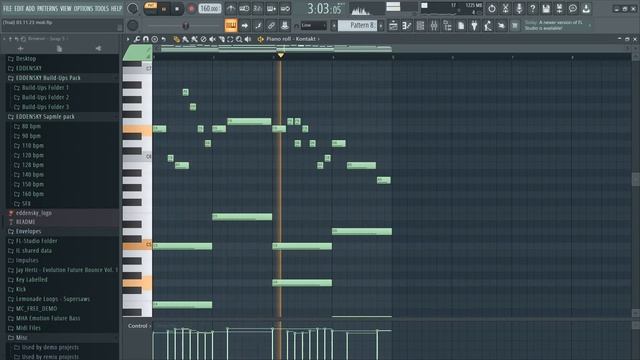640x360 pixels.
Task: Adjust the main pitch knob
Action: pos(133,26)
